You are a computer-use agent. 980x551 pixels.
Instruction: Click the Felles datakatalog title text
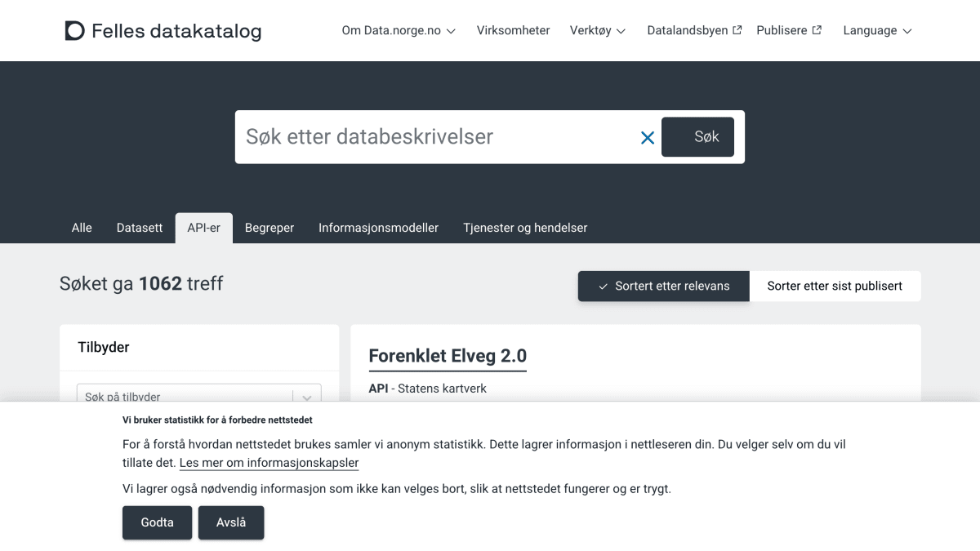(x=176, y=31)
